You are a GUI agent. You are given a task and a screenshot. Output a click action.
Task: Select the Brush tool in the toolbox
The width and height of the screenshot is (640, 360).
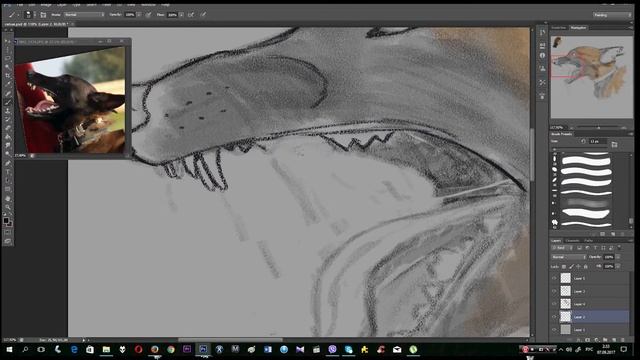[8, 102]
